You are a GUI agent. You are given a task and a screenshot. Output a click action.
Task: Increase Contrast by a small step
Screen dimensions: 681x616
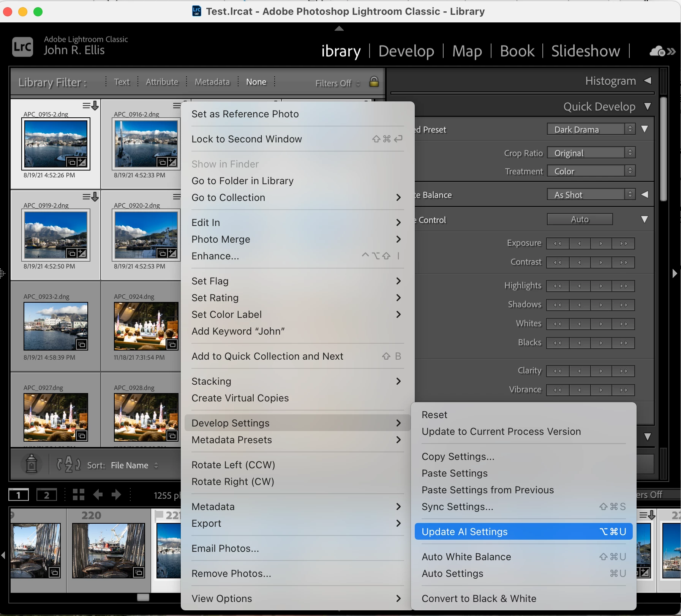point(601,262)
